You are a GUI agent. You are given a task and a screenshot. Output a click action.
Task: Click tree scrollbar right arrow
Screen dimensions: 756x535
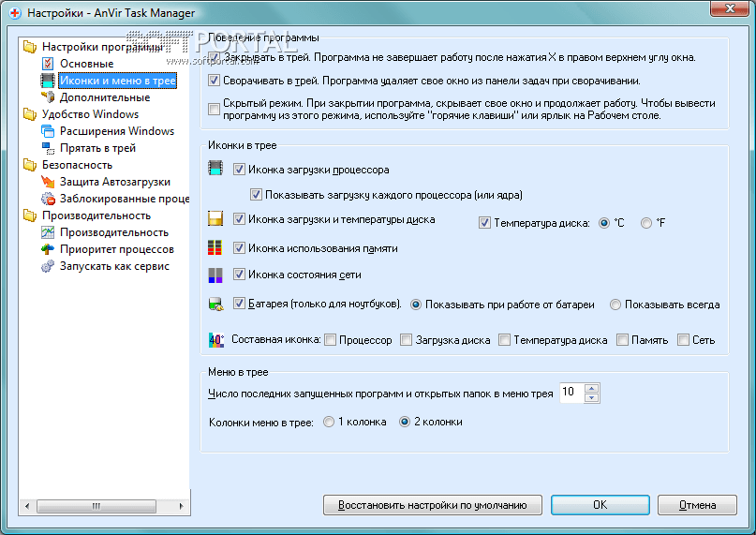point(182,506)
